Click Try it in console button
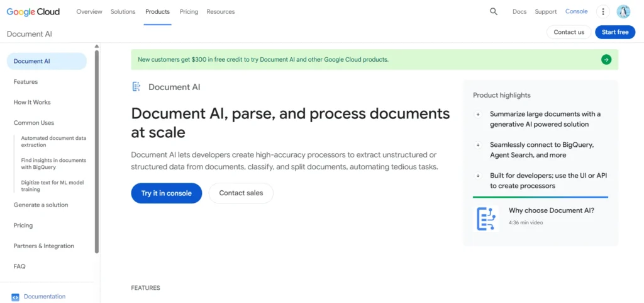The width and height of the screenshot is (644, 303). pyautogui.click(x=166, y=193)
